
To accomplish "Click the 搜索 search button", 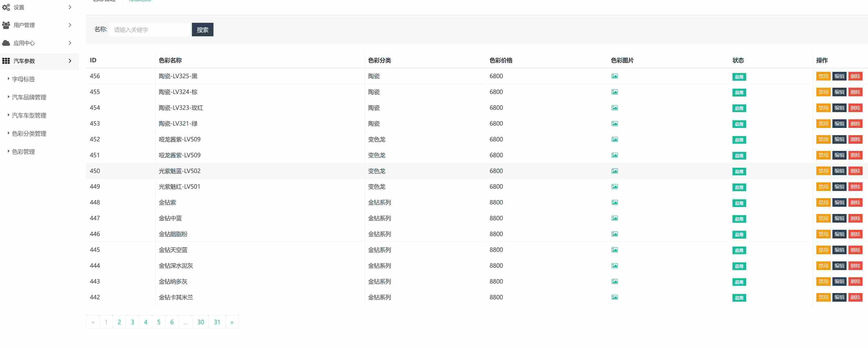I will coord(202,30).
